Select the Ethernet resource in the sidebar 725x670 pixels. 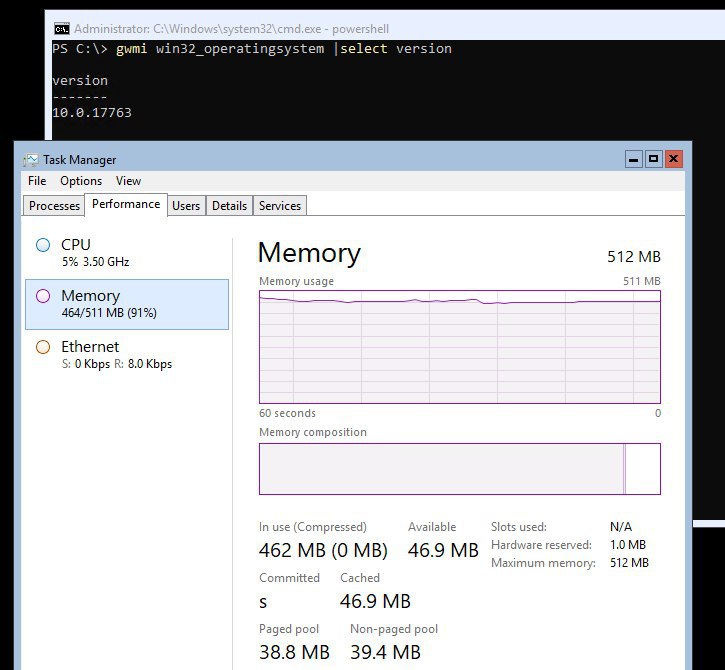tap(127, 355)
